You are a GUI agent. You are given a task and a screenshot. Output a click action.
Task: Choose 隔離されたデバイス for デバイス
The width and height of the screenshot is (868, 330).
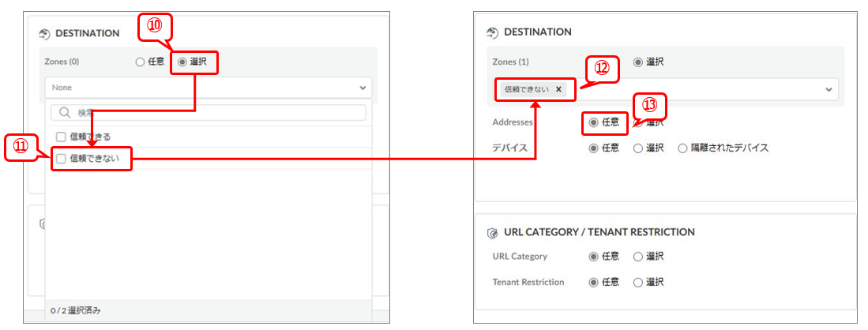coord(683,148)
